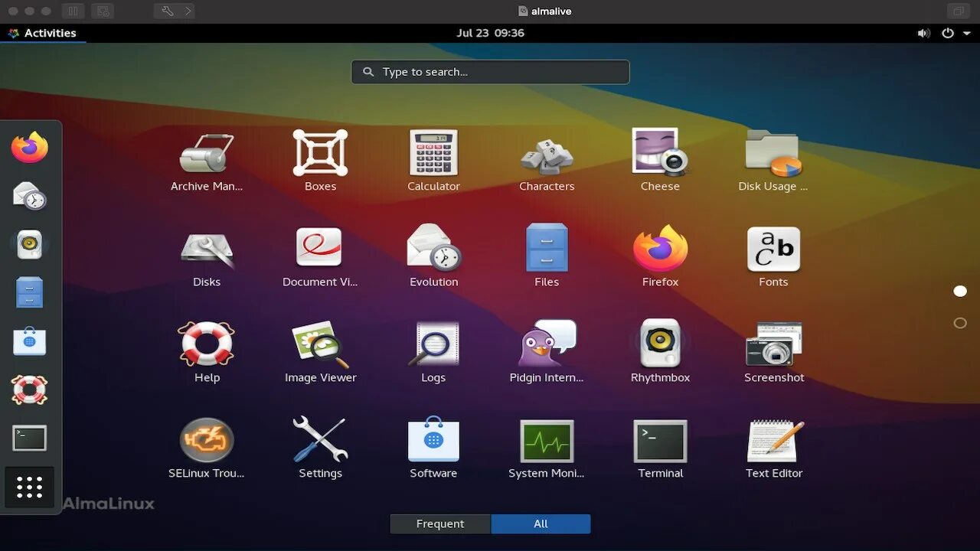Open the Characters app
980x551 pixels.
pos(547,161)
